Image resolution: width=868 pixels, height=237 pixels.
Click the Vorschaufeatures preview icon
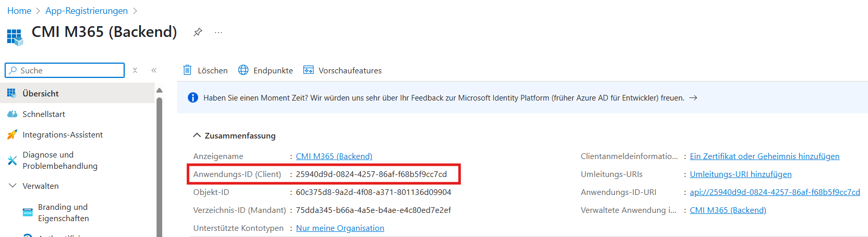pyautogui.click(x=308, y=70)
